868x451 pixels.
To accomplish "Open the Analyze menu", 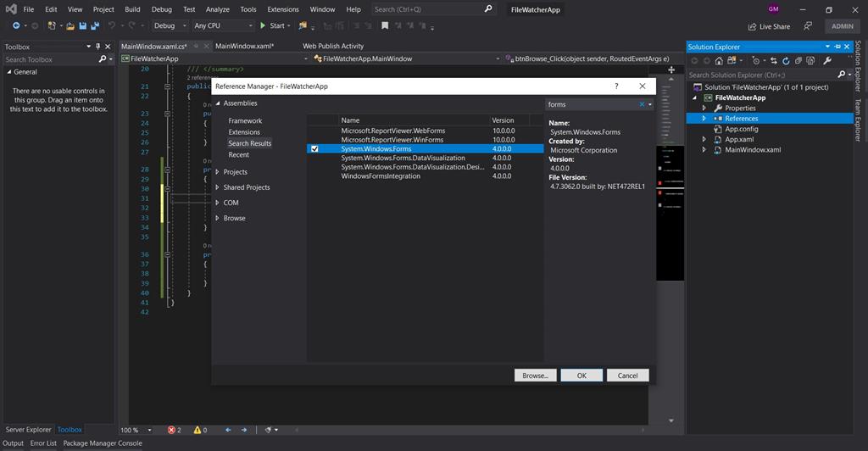I will click(x=218, y=9).
